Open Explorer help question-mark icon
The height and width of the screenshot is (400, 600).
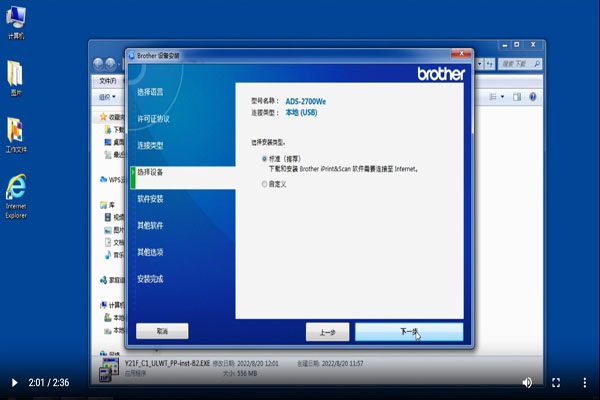point(533,97)
